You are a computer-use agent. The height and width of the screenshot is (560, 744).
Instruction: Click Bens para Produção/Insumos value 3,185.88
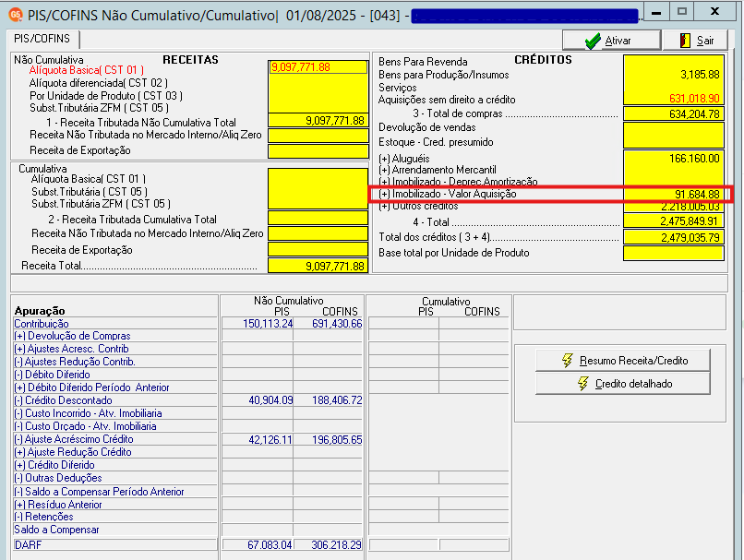coord(700,75)
